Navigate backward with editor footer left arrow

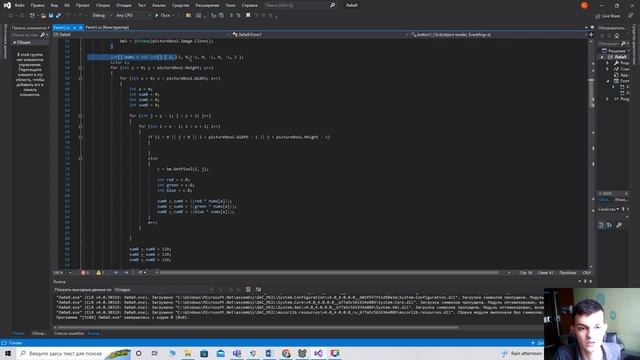(x=116, y=273)
